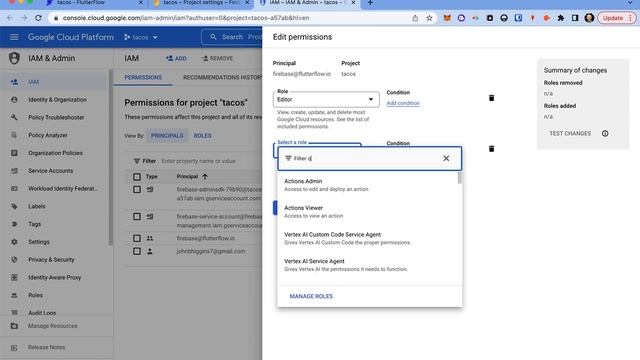The image size is (640, 360).
Task: Click the IAM sidebar icon
Action: (14, 82)
